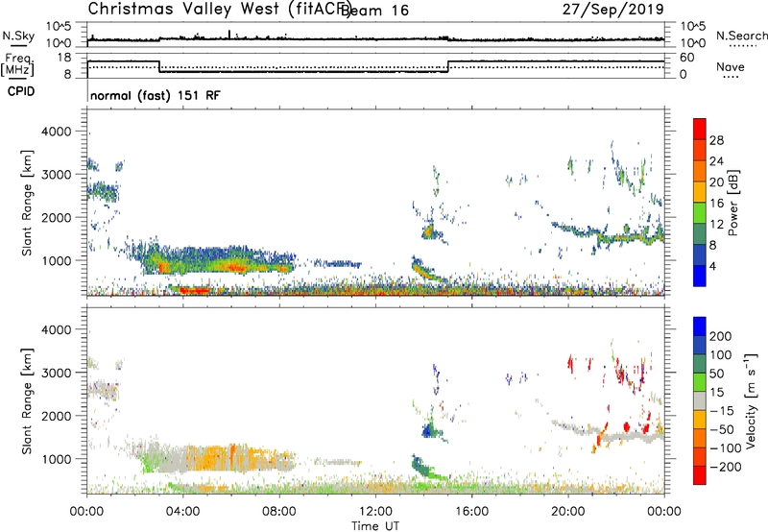Click the 'Beam 16' label
This screenshot has width=768, height=532.
point(375,11)
